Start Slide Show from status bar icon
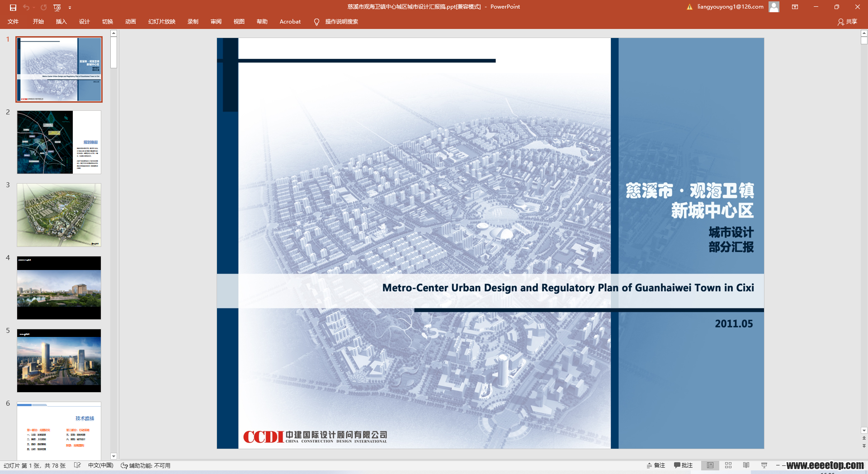The height and width of the screenshot is (474, 868). click(764, 465)
